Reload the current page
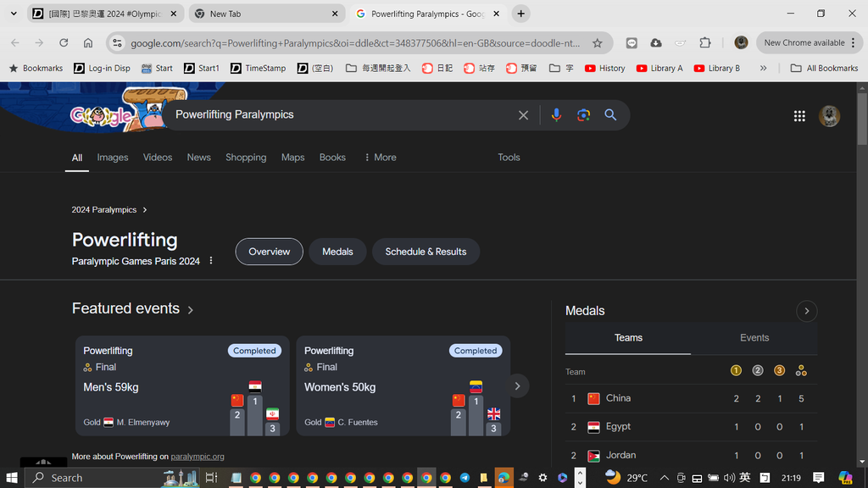868x488 pixels. tap(64, 42)
